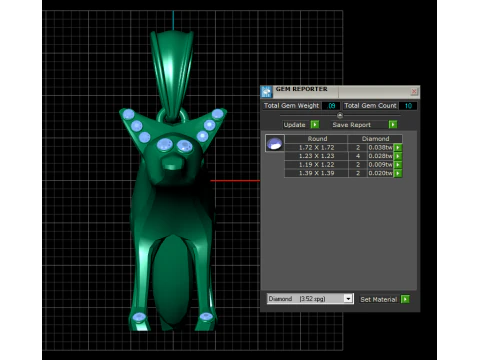
Task: Click the Gem Reporter panel icon
Action: click(266, 92)
